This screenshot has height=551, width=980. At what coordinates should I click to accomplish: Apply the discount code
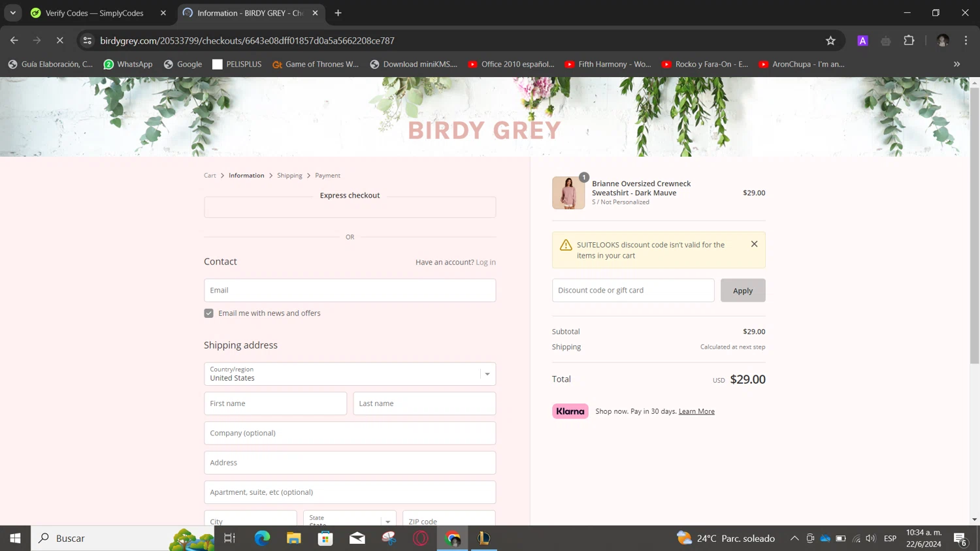point(743,291)
